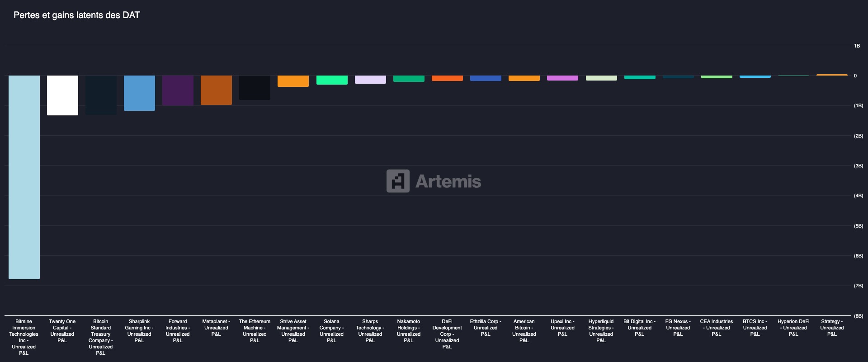The height and width of the screenshot is (362, 868).
Task: Click the lavender Sharps Technology bar
Action: [x=370, y=80]
